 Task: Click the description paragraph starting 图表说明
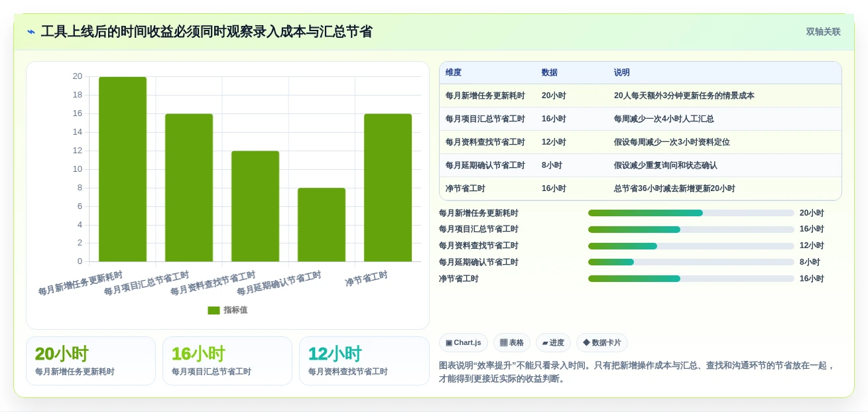click(637, 372)
